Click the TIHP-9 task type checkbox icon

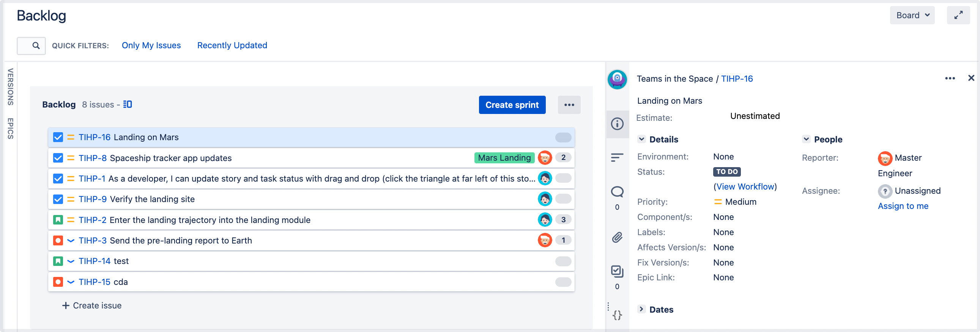click(58, 199)
